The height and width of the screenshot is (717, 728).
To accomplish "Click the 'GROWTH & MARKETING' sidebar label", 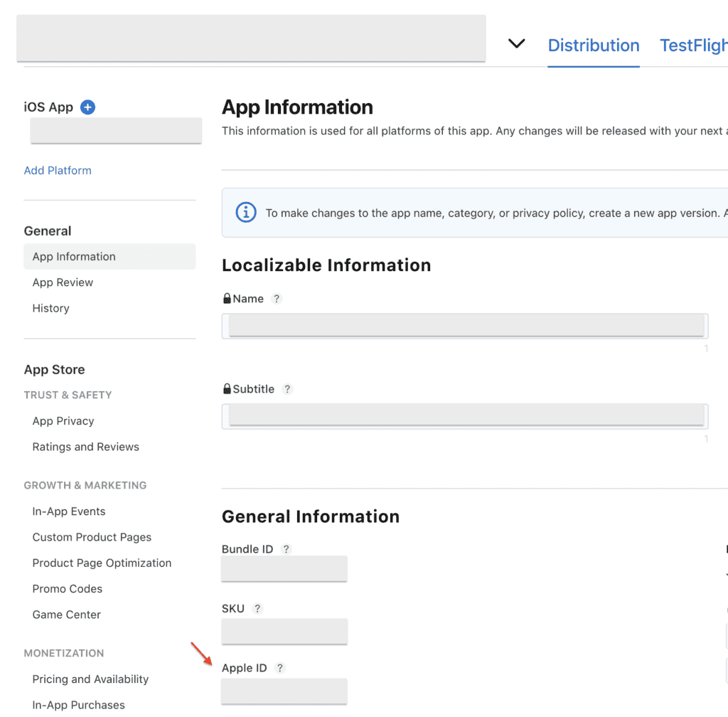I will [85, 485].
